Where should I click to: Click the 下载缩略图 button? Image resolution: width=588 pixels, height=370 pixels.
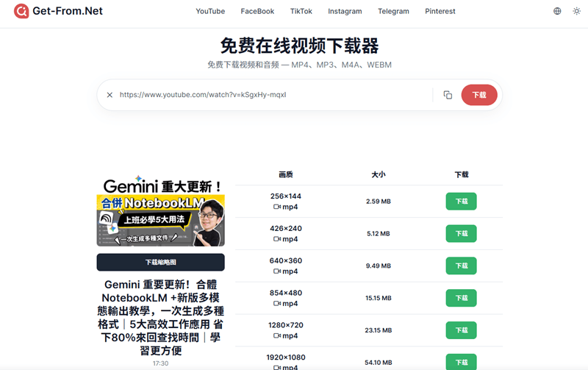point(160,263)
